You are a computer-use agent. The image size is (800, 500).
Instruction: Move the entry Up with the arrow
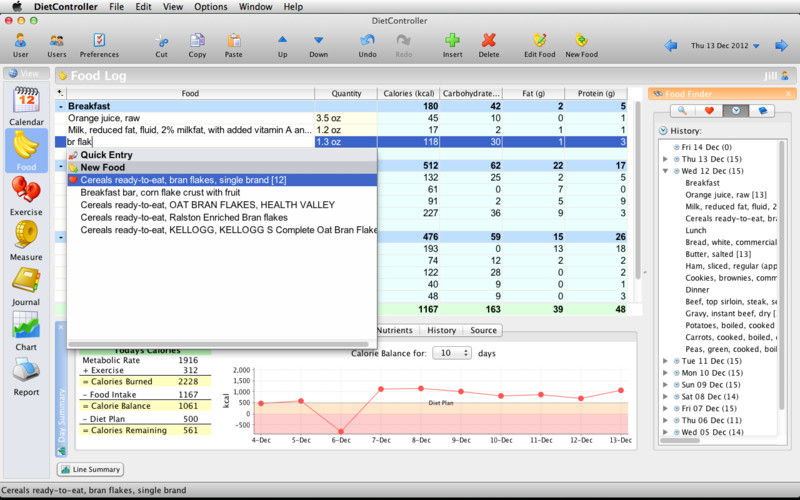pos(282,45)
